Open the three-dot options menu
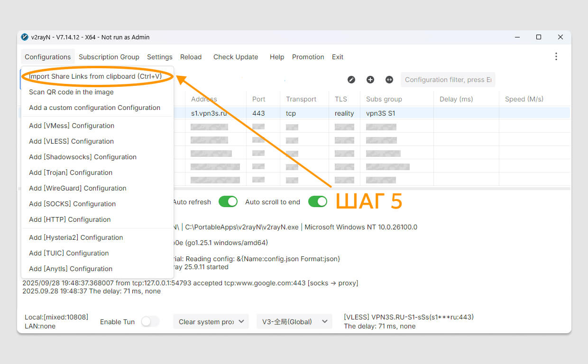588x364 pixels. point(556,56)
